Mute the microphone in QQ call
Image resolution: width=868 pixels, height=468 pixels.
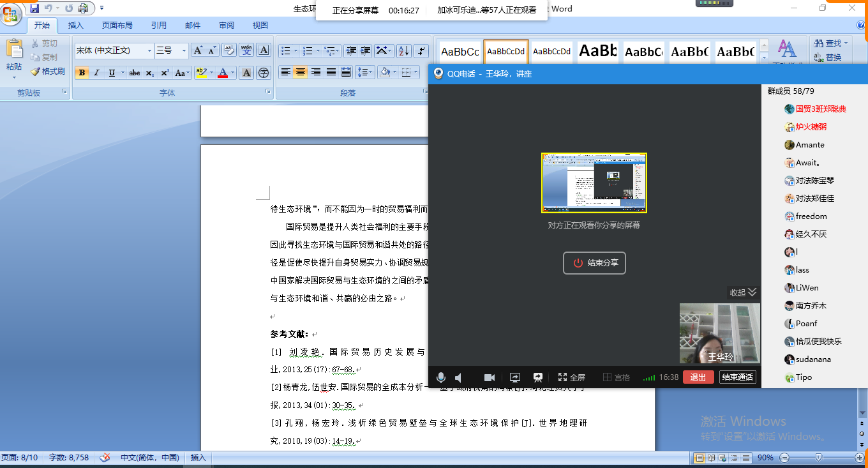(x=441, y=377)
